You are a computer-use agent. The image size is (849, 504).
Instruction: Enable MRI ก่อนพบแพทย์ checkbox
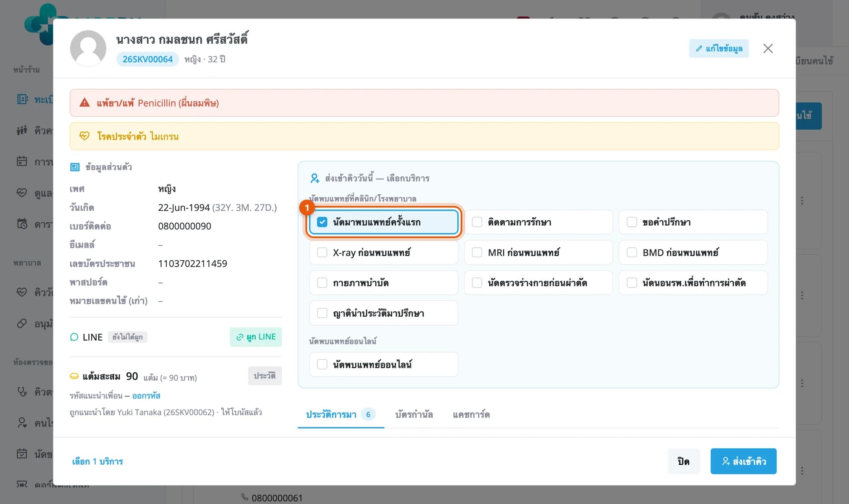point(477,252)
